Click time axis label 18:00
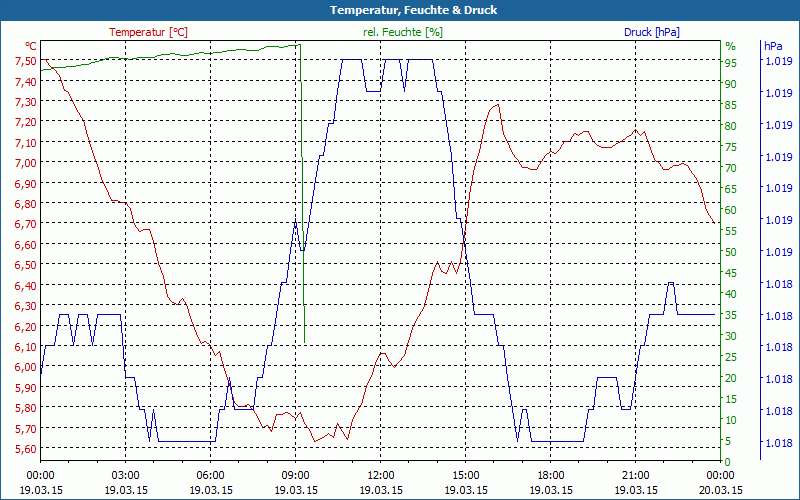800x500 pixels. [x=551, y=476]
